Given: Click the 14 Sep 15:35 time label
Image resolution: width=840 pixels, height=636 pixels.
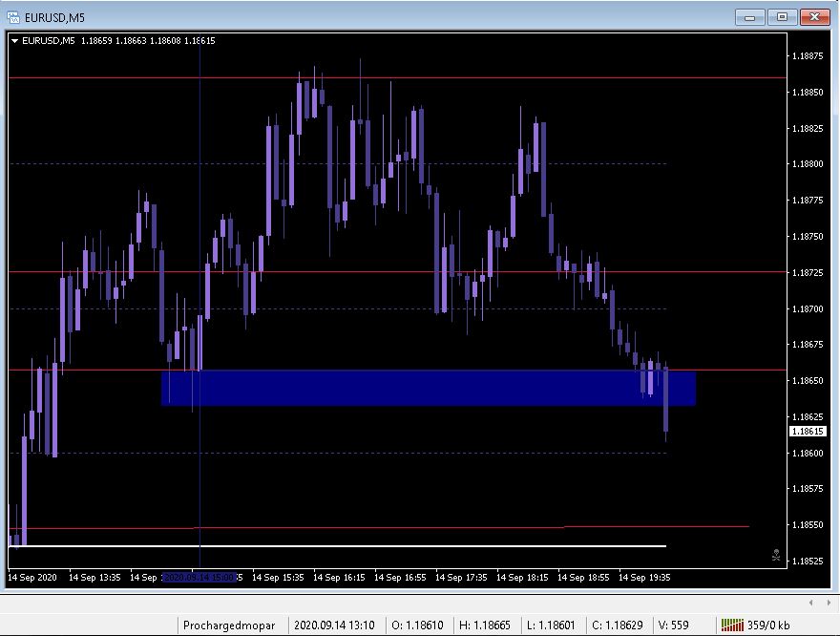Looking at the screenshot, I should click(278, 578).
